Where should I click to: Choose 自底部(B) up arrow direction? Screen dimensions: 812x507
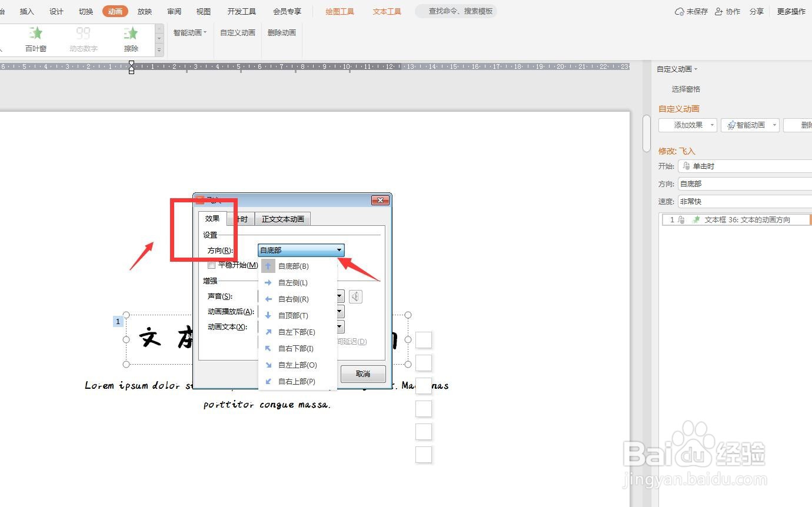[x=297, y=266]
